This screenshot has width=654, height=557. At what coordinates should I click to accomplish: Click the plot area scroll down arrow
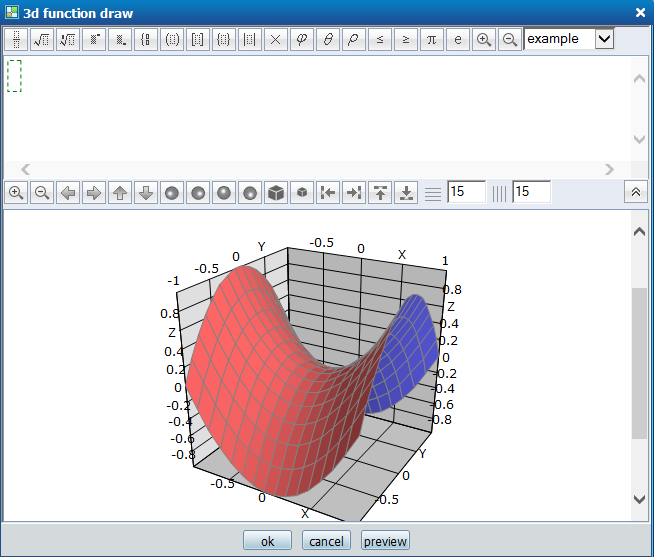(x=639, y=499)
